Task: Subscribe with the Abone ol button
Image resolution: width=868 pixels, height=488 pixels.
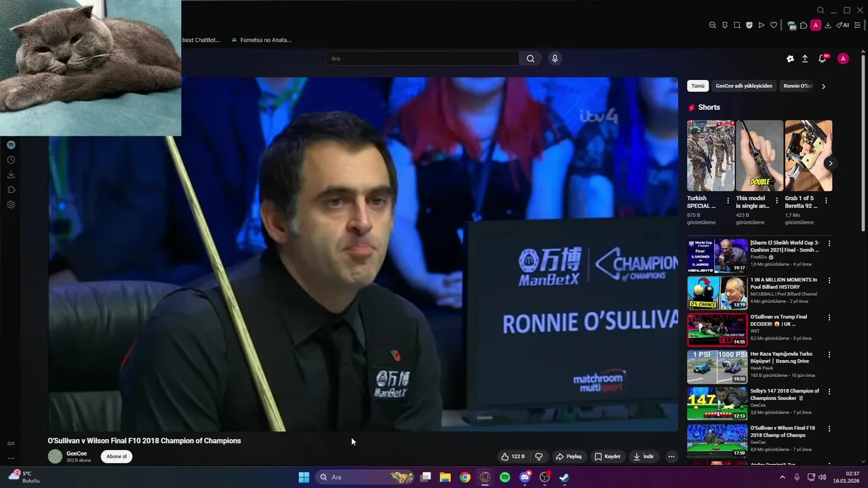Action: 117,456
